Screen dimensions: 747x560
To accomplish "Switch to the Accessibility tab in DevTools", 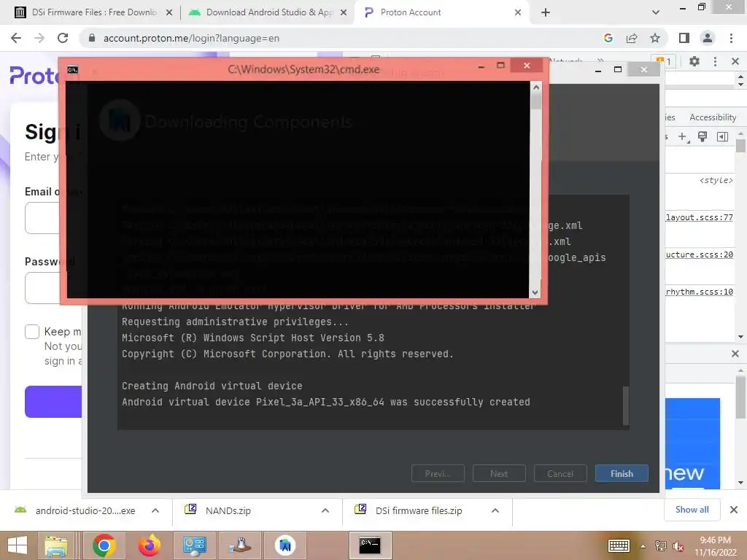I will [713, 117].
